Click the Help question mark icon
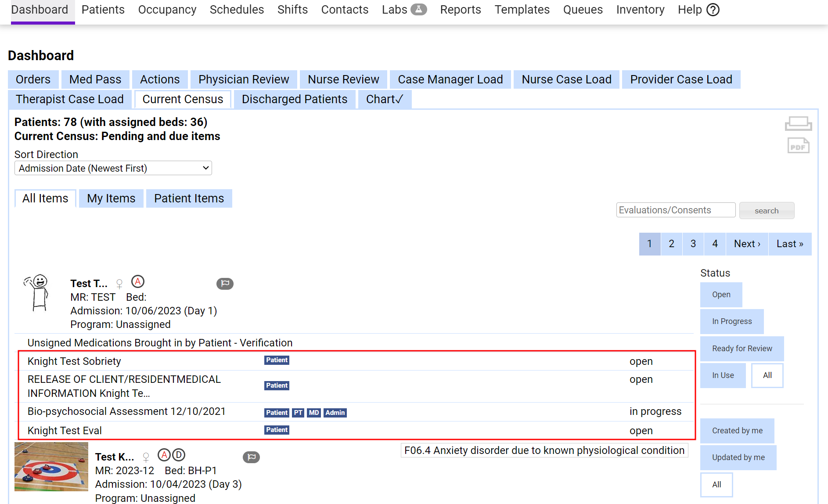This screenshot has height=504, width=828. pyautogui.click(x=713, y=10)
